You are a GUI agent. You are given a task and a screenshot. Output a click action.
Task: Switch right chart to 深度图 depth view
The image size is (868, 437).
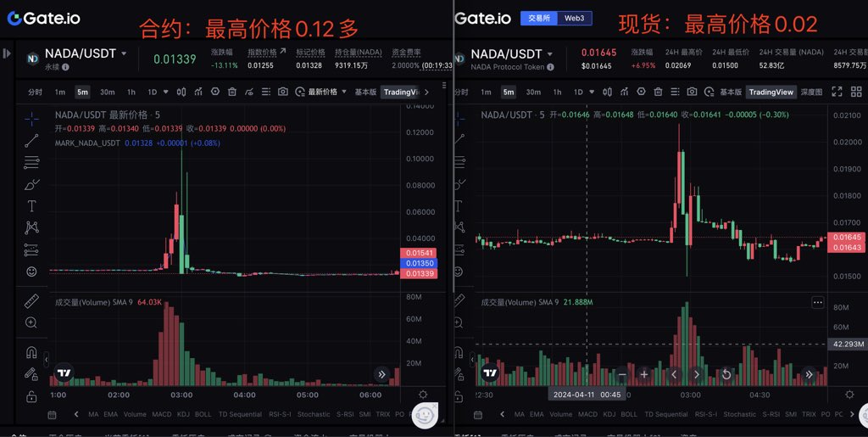[811, 92]
